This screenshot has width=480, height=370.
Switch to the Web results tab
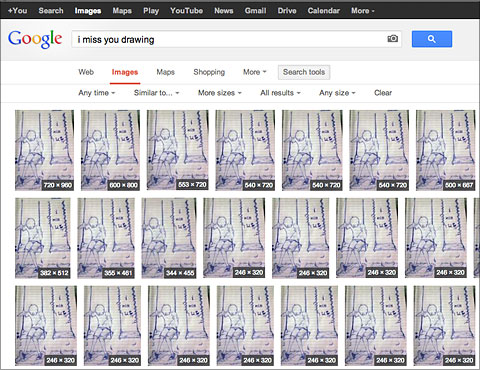(x=86, y=72)
